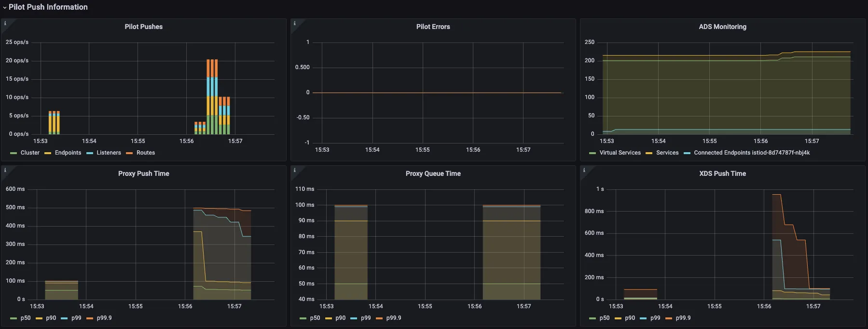This screenshot has height=329, width=868.
Task: Click p99 legend label in Proxy Push Time
Action: (76, 318)
